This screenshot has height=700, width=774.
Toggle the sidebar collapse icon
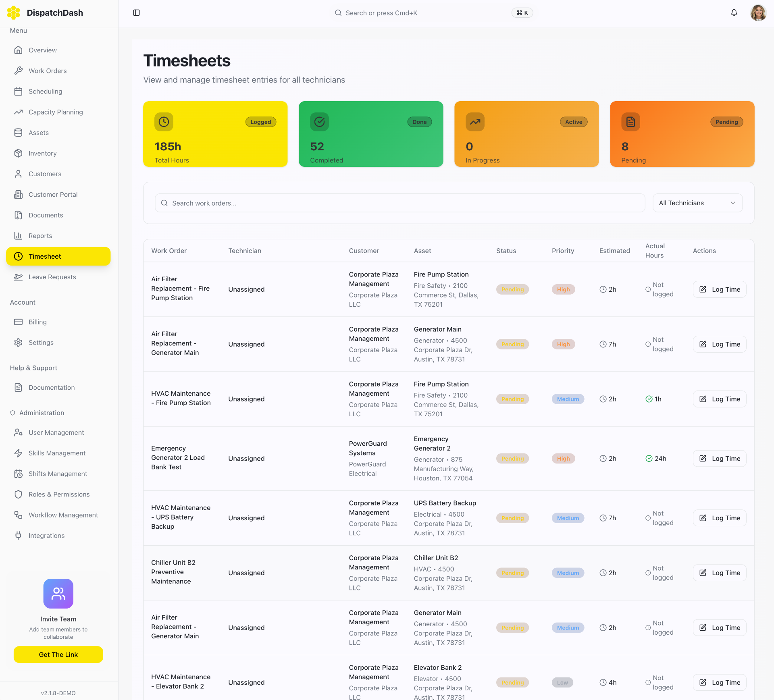click(x=136, y=13)
